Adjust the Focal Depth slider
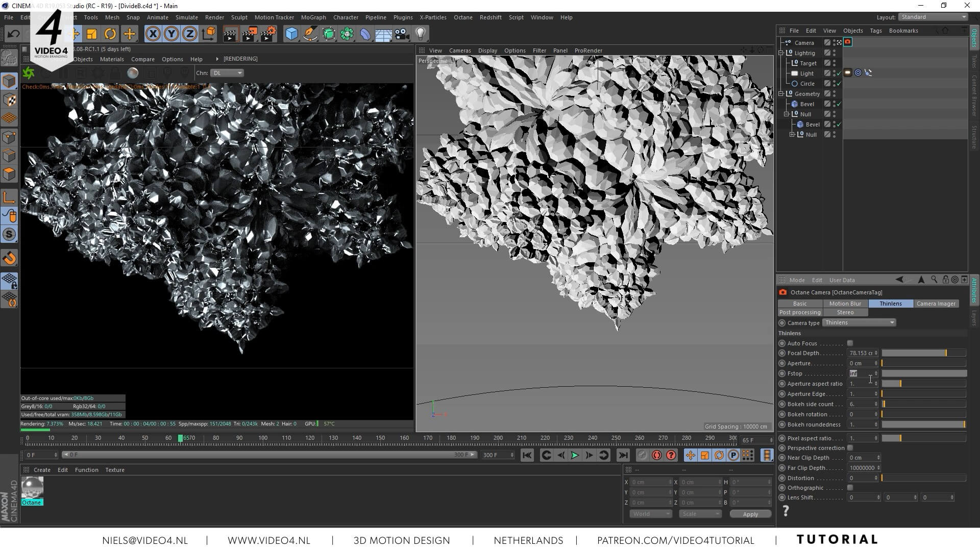The image size is (980, 551). point(923,353)
